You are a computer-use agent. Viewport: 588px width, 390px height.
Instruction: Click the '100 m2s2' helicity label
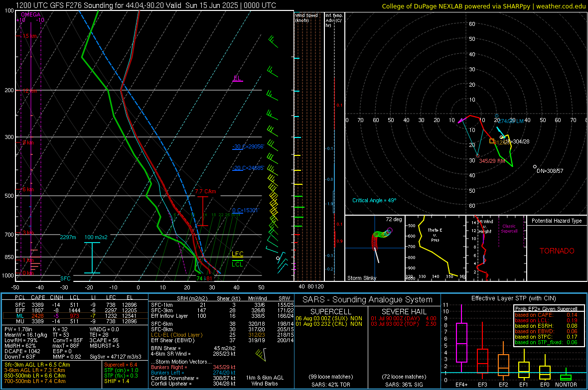click(x=96, y=238)
